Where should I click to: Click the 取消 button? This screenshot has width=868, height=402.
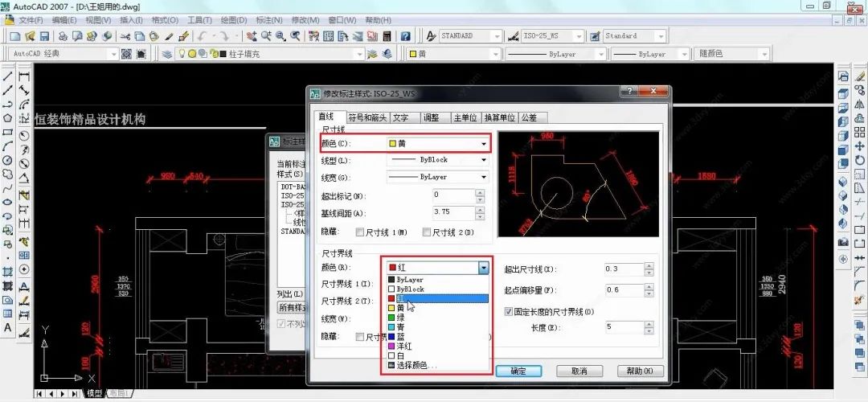[579, 371]
